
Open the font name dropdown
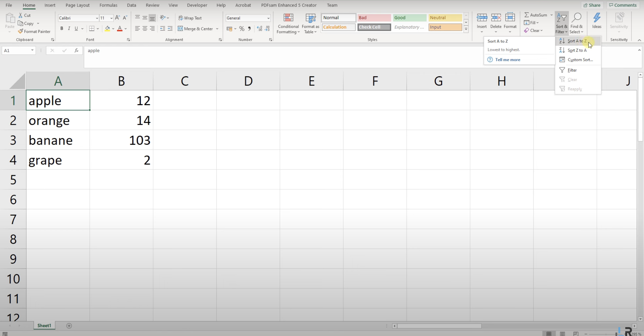[x=97, y=18]
